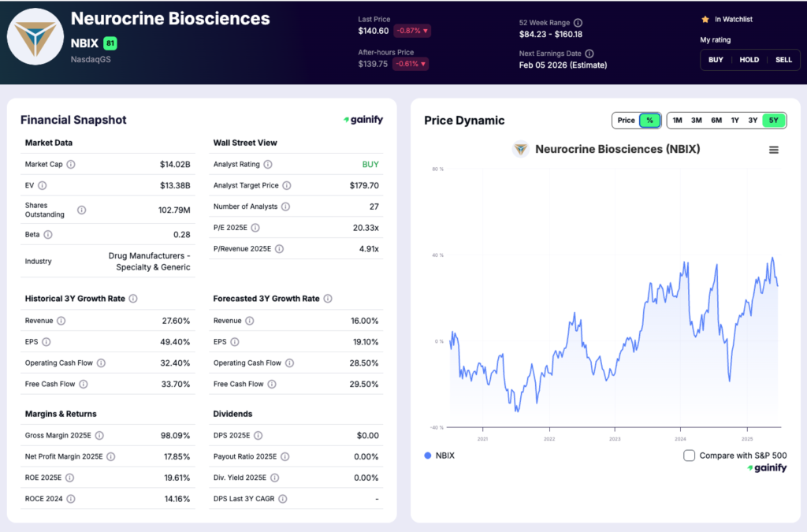Enable Compare with S&P 500
The width and height of the screenshot is (807, 532).
(x=689, y=455)
